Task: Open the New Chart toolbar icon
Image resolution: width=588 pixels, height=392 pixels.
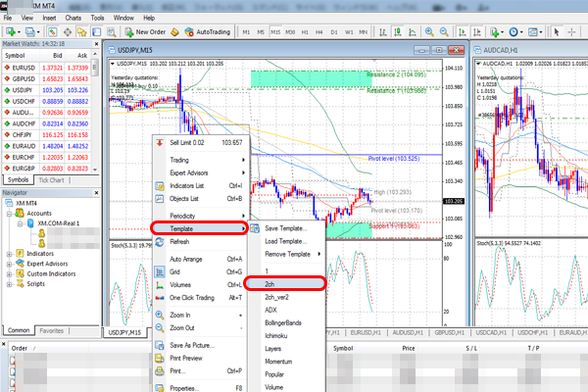Action: (x=11, y=32)
